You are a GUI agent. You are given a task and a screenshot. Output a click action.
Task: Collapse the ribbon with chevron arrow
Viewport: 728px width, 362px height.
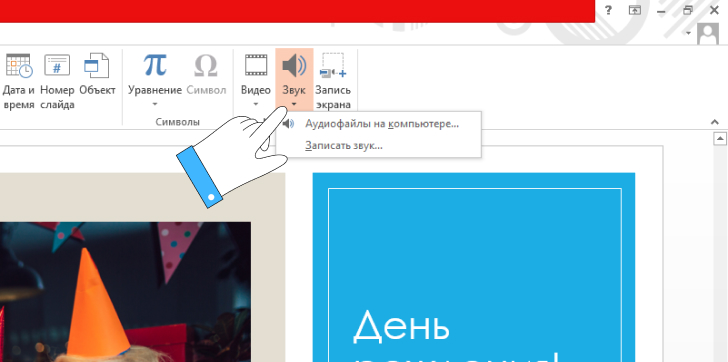click(x=715, y=123)
